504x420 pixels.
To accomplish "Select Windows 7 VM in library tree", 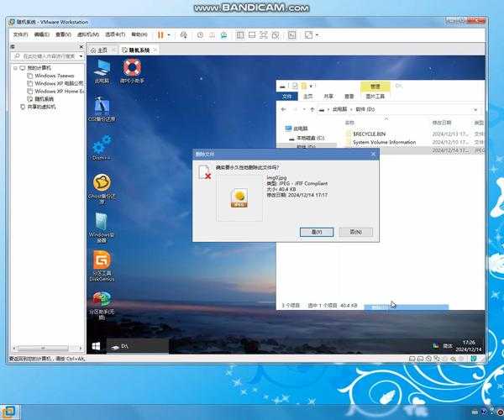I will (54, 76).
